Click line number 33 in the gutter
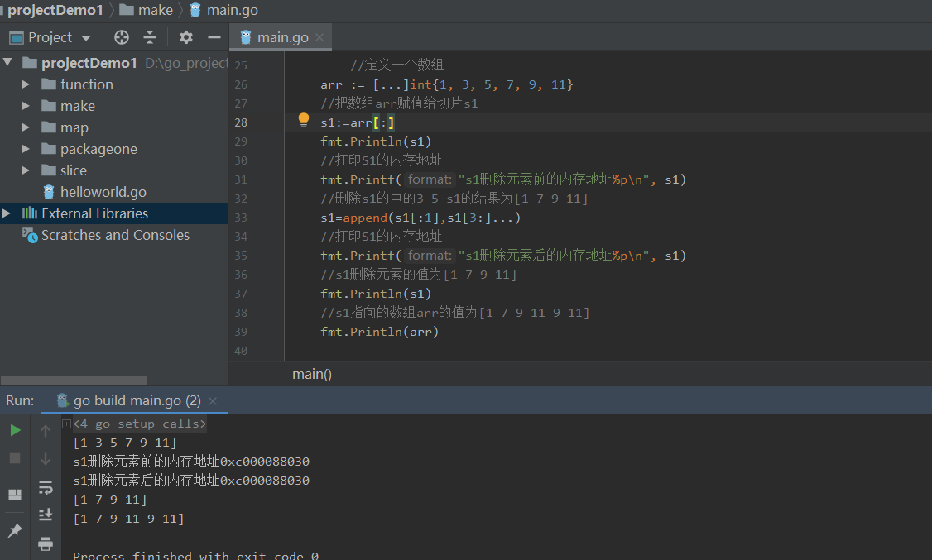 [241, 218]
